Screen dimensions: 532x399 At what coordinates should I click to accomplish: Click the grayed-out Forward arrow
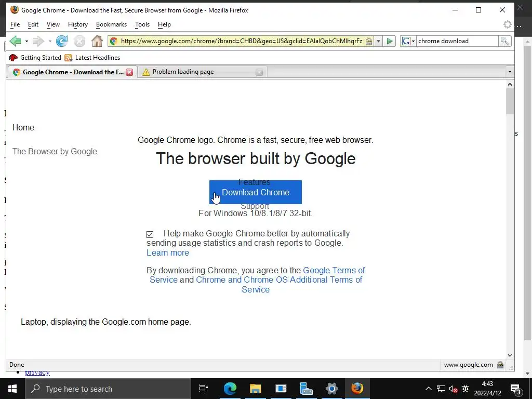38,41
